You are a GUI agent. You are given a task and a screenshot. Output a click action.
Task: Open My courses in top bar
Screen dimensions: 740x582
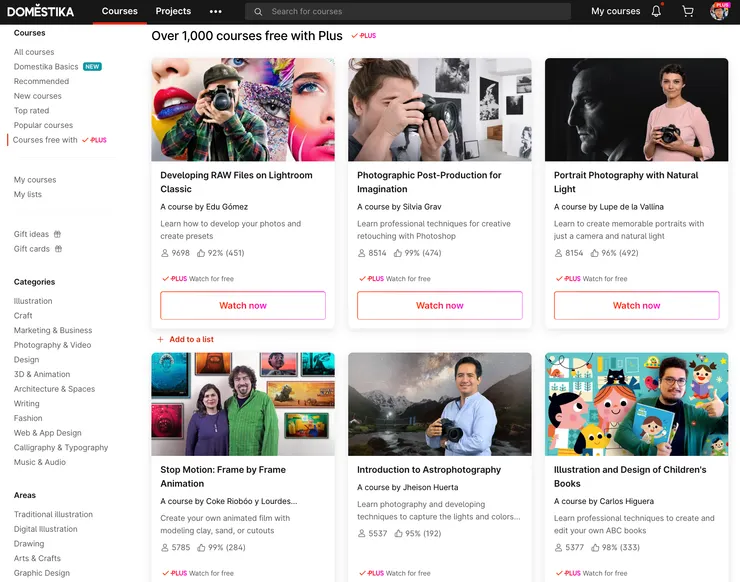pos(615,11)
